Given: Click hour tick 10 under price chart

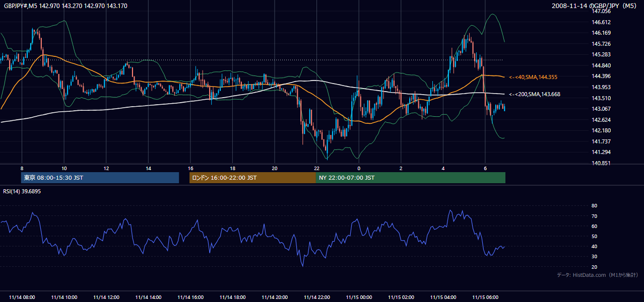Looking at the screenshot, I should point(64,168).
